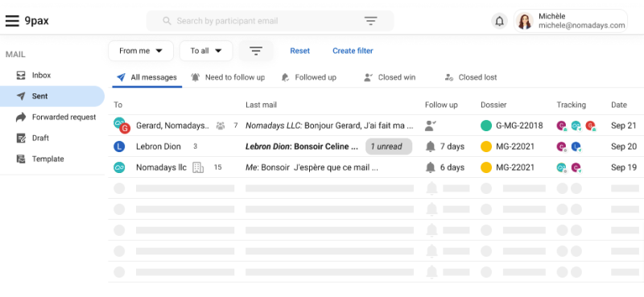
Task: Click the Tracking column header
Action: [571, 105]
